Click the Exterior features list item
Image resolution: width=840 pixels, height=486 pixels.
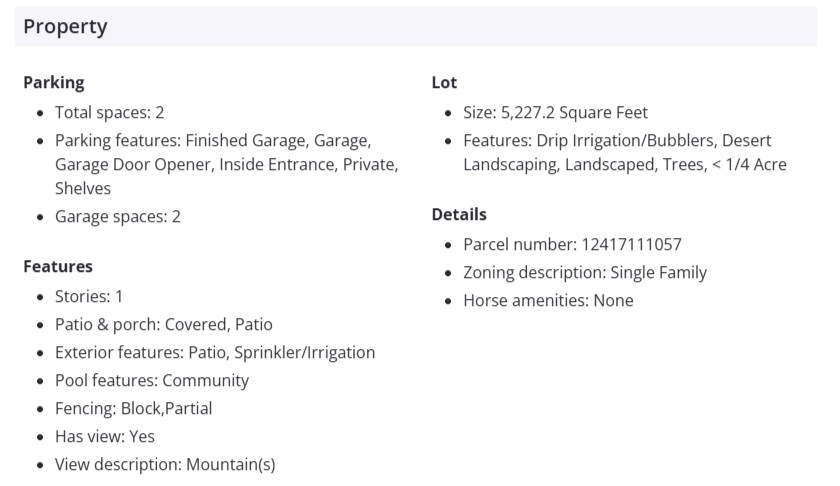tap(215, 352)
